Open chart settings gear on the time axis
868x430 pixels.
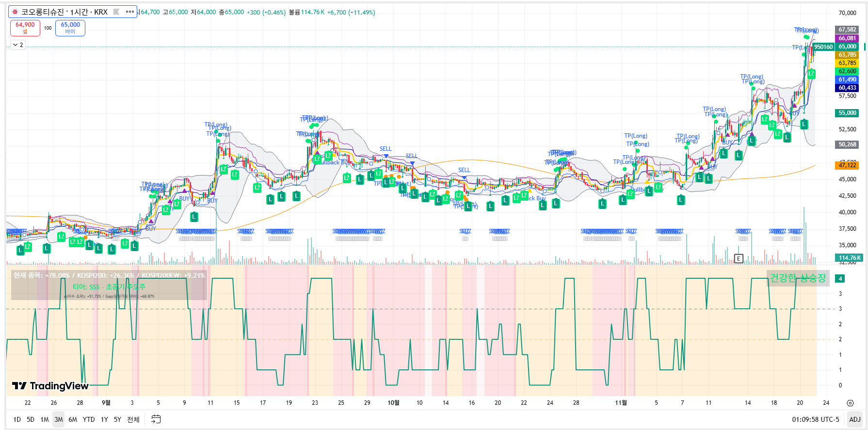pyautogui.click(x=850, y=403)
